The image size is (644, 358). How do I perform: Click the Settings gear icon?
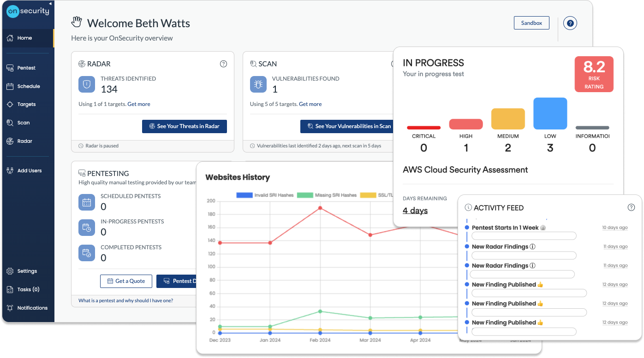tap(10, 271)
